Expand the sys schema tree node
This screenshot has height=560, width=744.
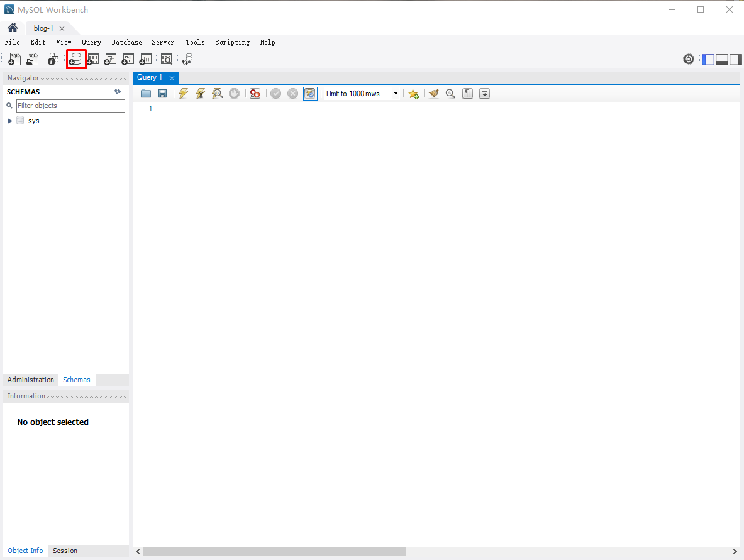click(x=9, y=121)
